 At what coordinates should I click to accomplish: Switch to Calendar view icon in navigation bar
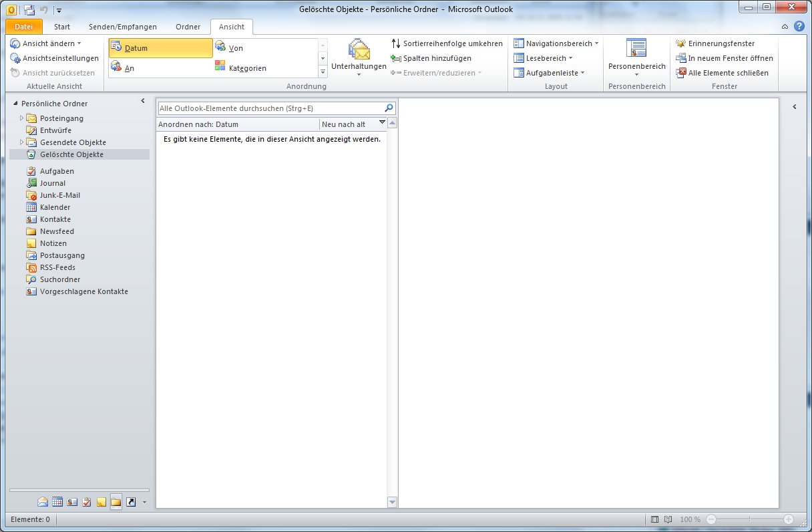tap(57, 502)
